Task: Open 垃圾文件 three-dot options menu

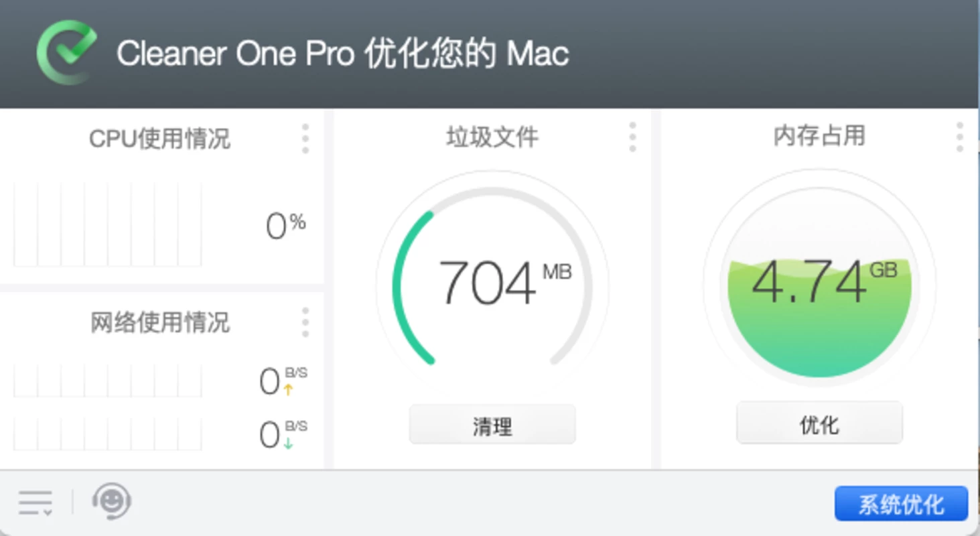Action: [x=632, y=137]
